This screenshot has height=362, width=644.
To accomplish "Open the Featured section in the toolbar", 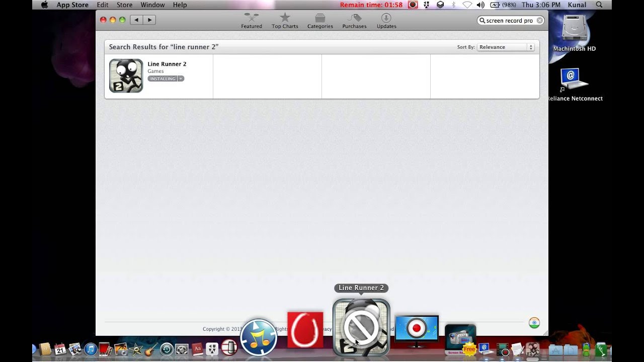I will click(251, 21).
